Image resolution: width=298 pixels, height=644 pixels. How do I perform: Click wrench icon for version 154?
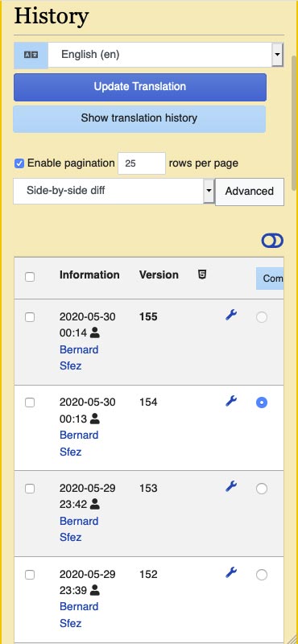(x=231, y=401)
